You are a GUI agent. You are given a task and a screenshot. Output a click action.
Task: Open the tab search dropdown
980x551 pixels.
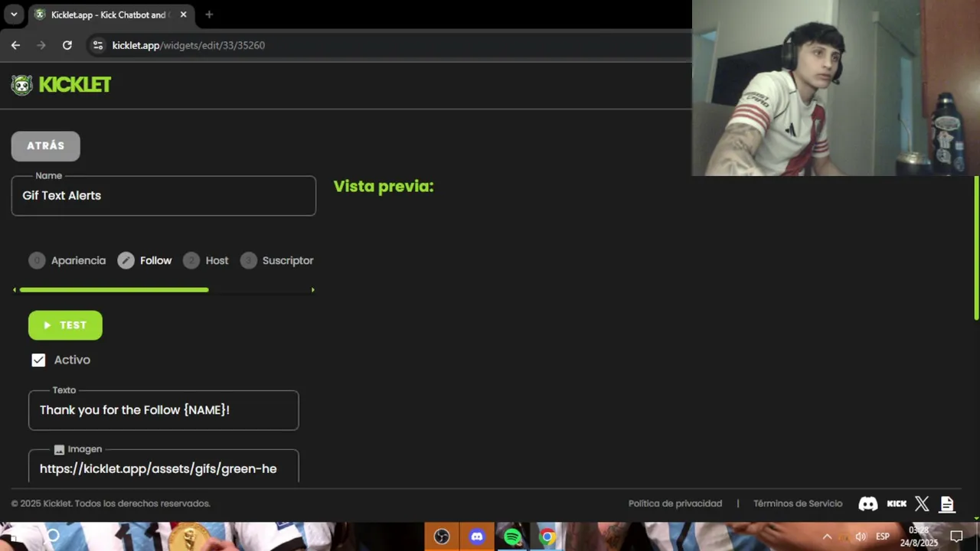[14, 15]
